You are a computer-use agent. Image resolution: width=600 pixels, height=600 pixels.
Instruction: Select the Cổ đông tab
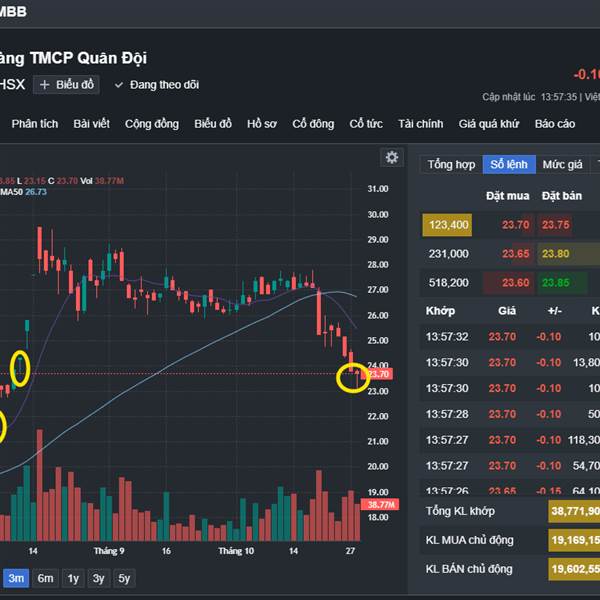[313, 124]
